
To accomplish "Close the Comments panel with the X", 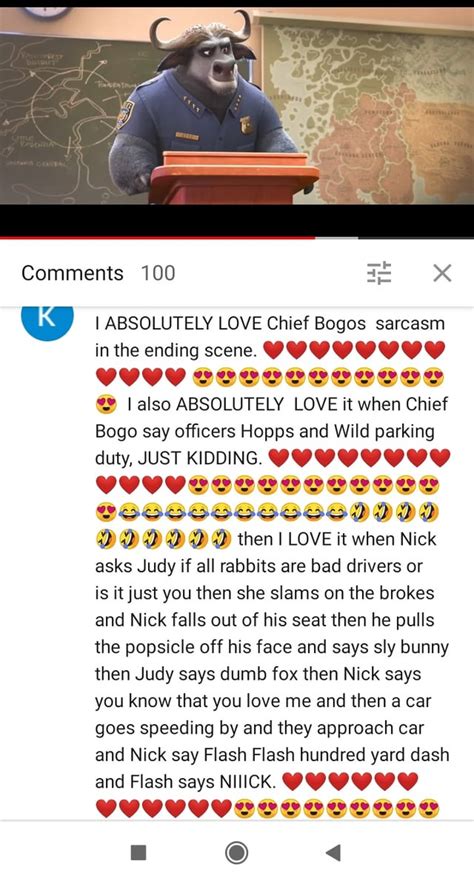I will tap(442, 273).
